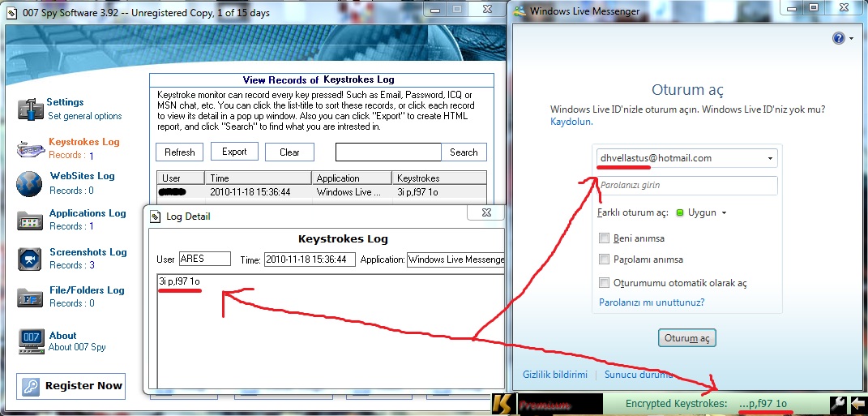The width and height of the screenshot is (868, 416).
Task: Sort records by the Application column header
Action: 352,178
